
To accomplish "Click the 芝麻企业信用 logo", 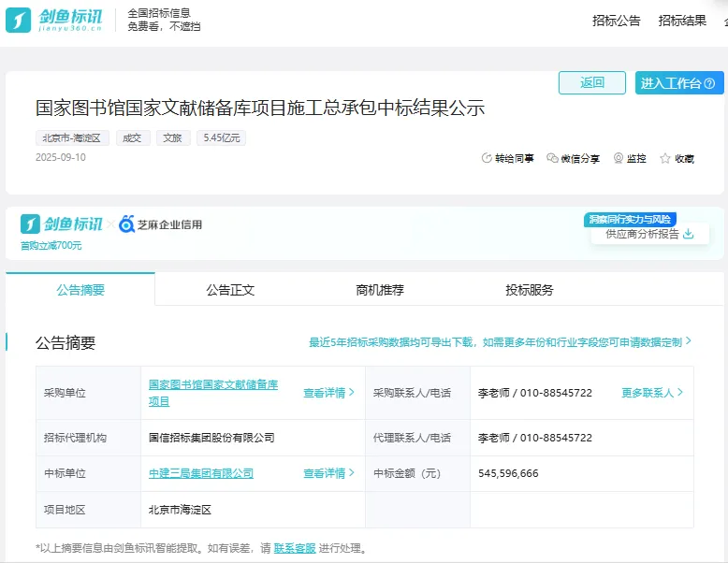I will pyautogui.click(x=160, y=224).
